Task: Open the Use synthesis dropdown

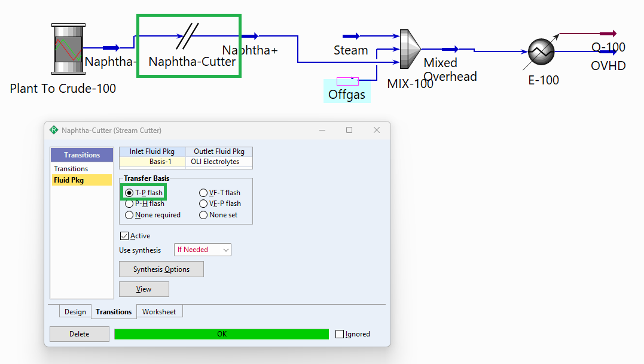Action: 203,250
